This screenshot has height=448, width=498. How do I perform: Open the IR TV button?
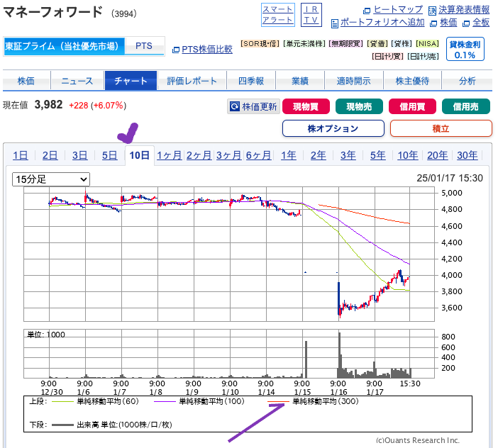[x=311, y=15]
